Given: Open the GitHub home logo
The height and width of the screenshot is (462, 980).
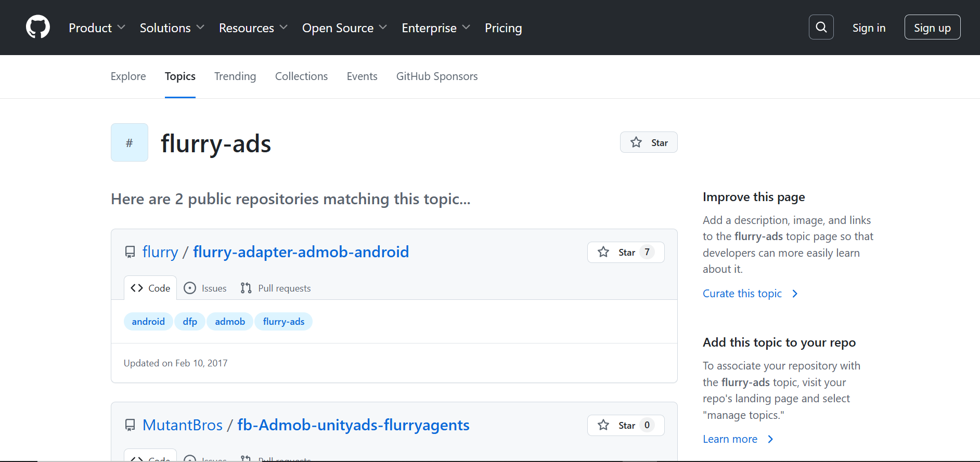Looking at the screenshot, I should pyautogui.click(x=38, y=27).
